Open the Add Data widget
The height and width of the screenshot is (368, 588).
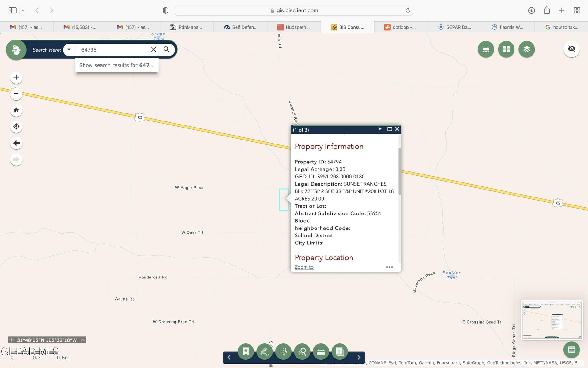[x=339, y=351]
